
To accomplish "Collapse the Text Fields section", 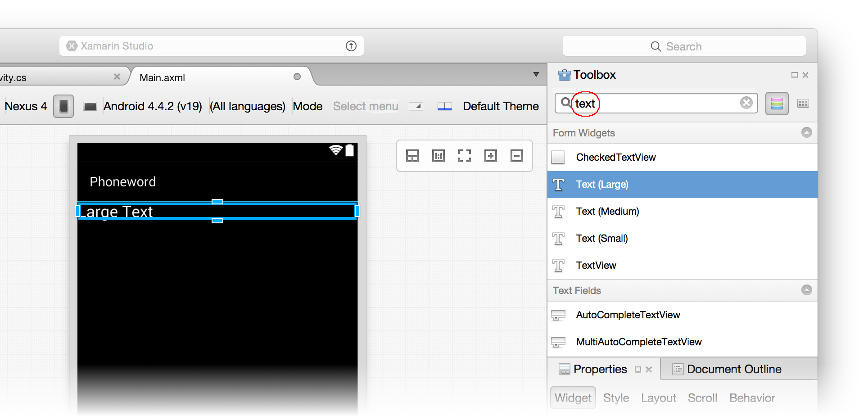I will click(x=806, y=290).
